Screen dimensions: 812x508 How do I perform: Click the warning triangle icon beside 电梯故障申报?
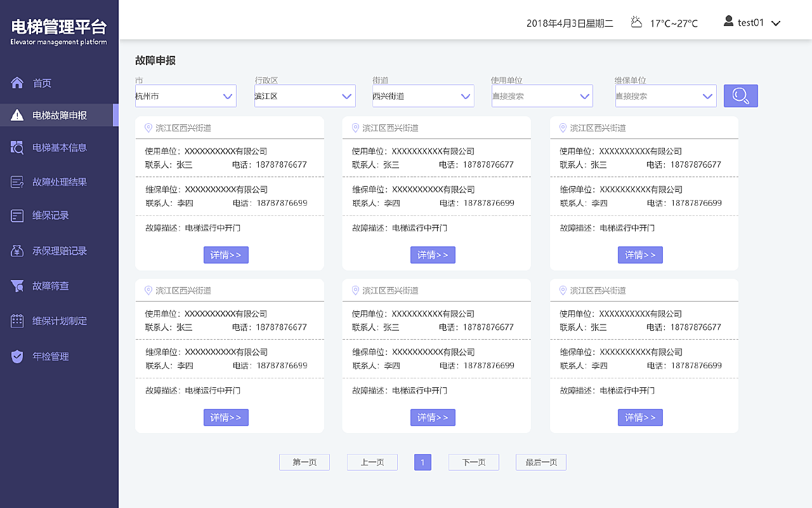click(x=17, y=115)
